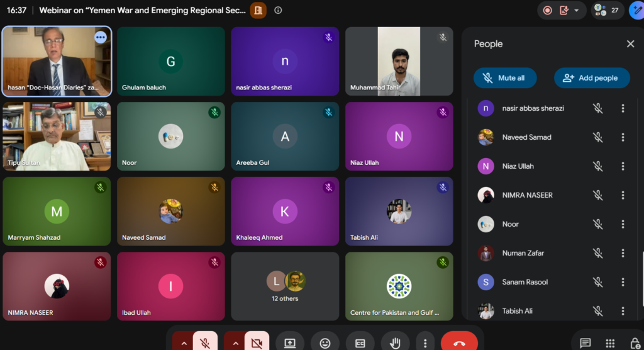Viewport: 644px width, 350px height.
Task: Expand audio settings arrow beside microphone
Action: coord(184,343)
